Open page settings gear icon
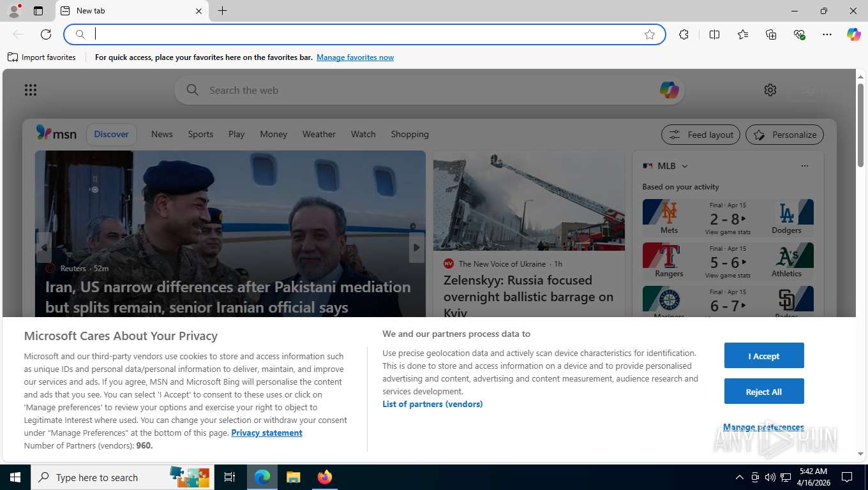 pyautogui.click(x=770, y=90)
